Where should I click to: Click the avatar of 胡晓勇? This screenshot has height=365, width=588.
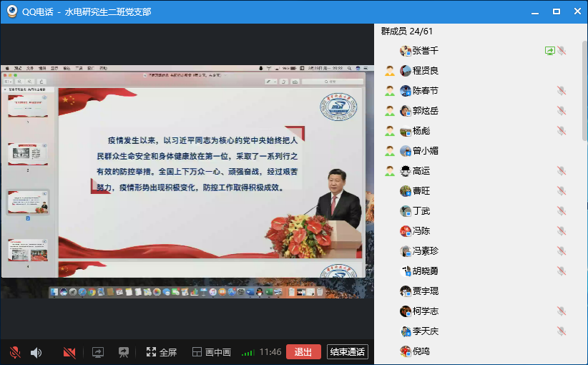pyautogui.click(x=406, y=271)
